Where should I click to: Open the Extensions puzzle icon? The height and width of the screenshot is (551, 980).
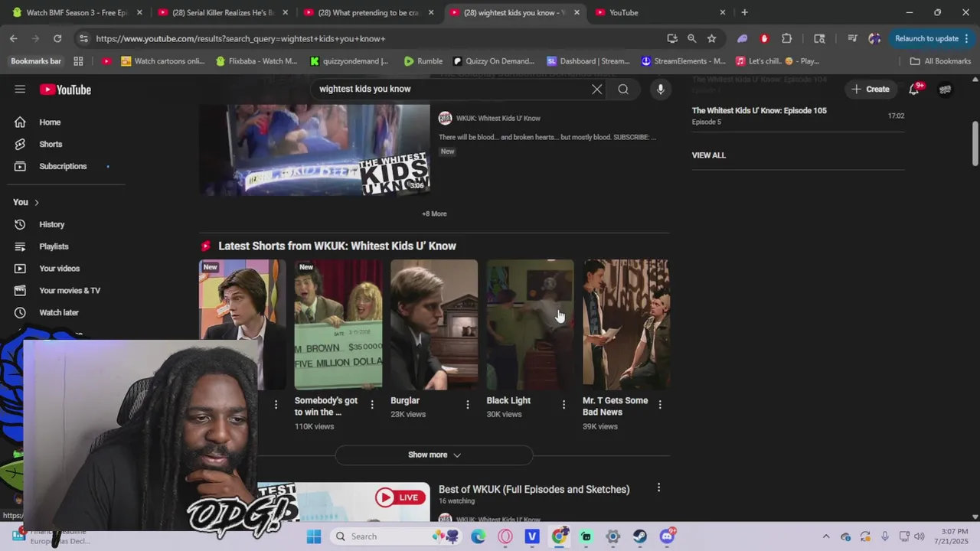pyautogui.click(x=787, y=38)
